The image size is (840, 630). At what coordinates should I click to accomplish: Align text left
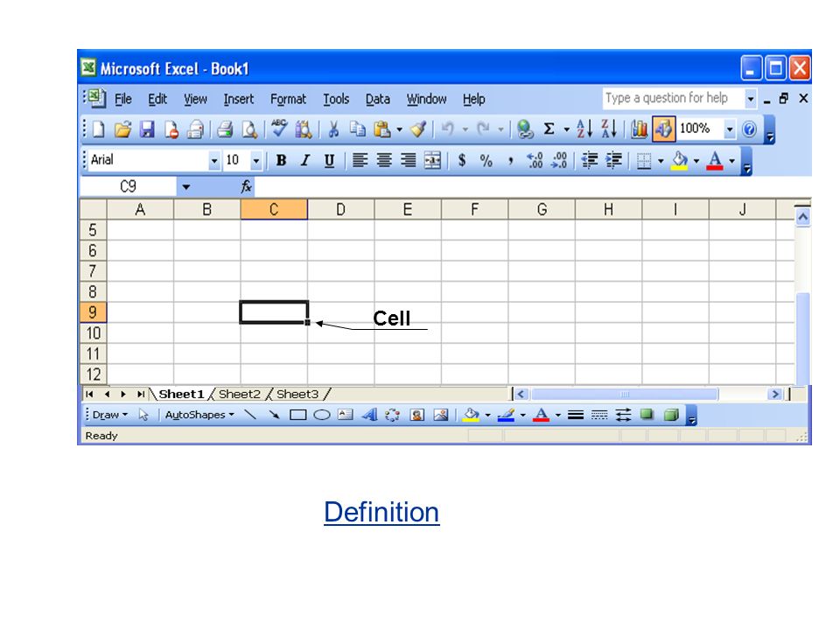pos(360,160)
